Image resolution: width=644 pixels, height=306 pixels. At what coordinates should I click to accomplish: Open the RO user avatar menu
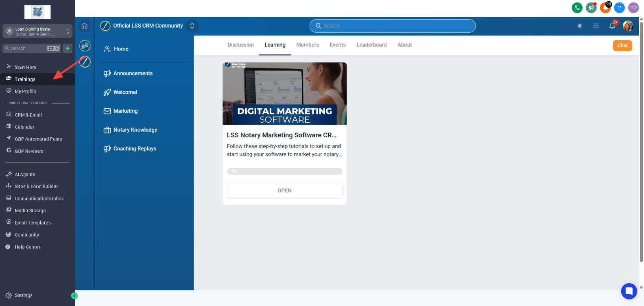pos(633,8)
